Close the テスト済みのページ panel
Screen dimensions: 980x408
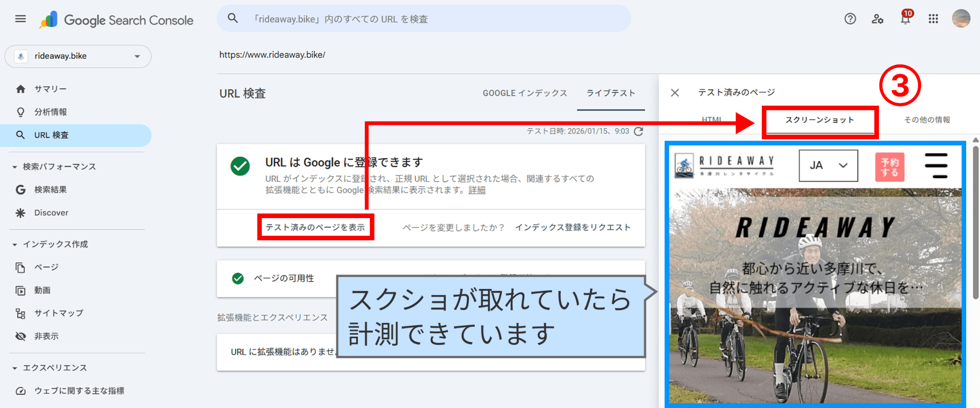click(x=675, y=93)
